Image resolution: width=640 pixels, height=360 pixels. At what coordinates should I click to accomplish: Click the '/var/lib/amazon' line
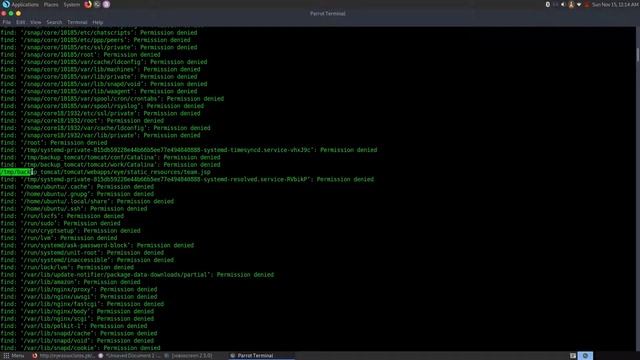click(70, 282)
